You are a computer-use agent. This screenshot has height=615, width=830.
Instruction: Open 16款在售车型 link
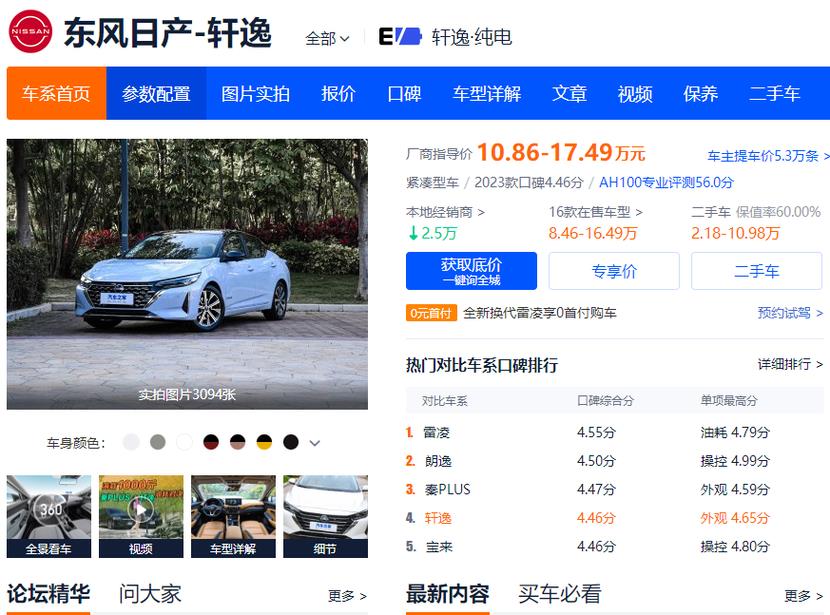point(596,212)
